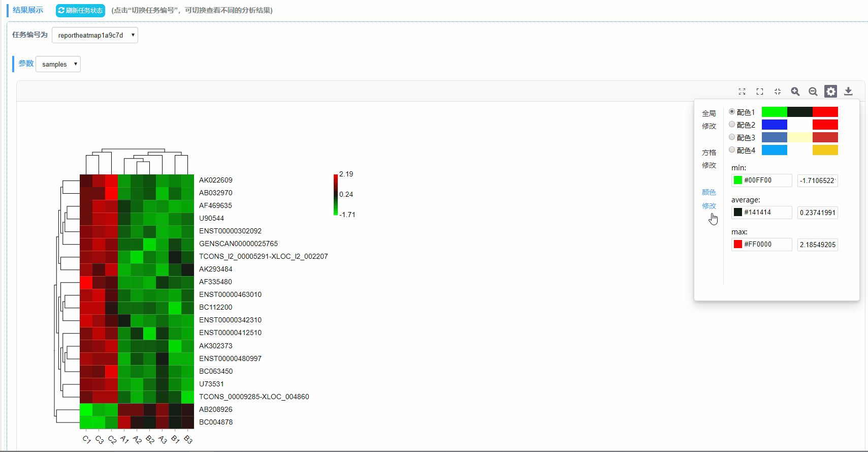Click the legend minimum value -1.71
Image resolution: width=868 pixels, height=452 pixels.
[x=347, y=215]
